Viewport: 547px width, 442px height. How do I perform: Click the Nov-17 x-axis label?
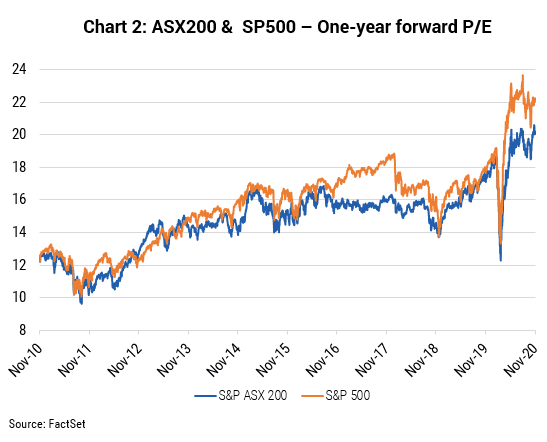click(x=372, y=359)
